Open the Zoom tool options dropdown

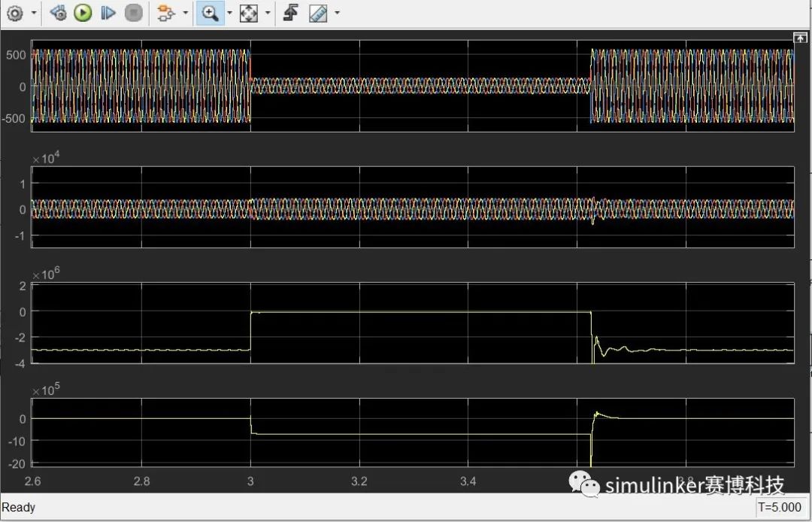coord(229,13)
